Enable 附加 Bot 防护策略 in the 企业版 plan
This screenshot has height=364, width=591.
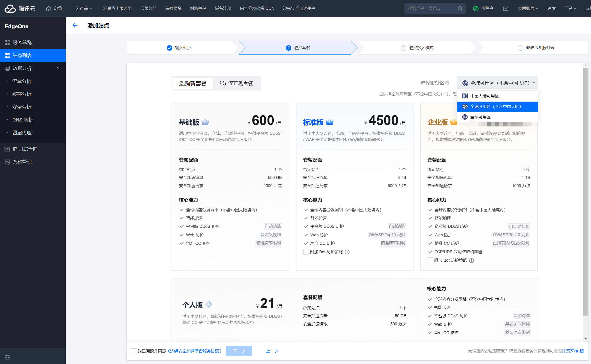click(430, 260)
